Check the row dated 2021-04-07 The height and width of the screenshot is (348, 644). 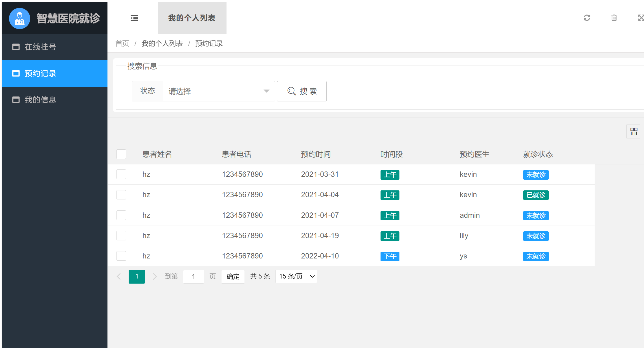pyautogui.click(x=121, y=215)
